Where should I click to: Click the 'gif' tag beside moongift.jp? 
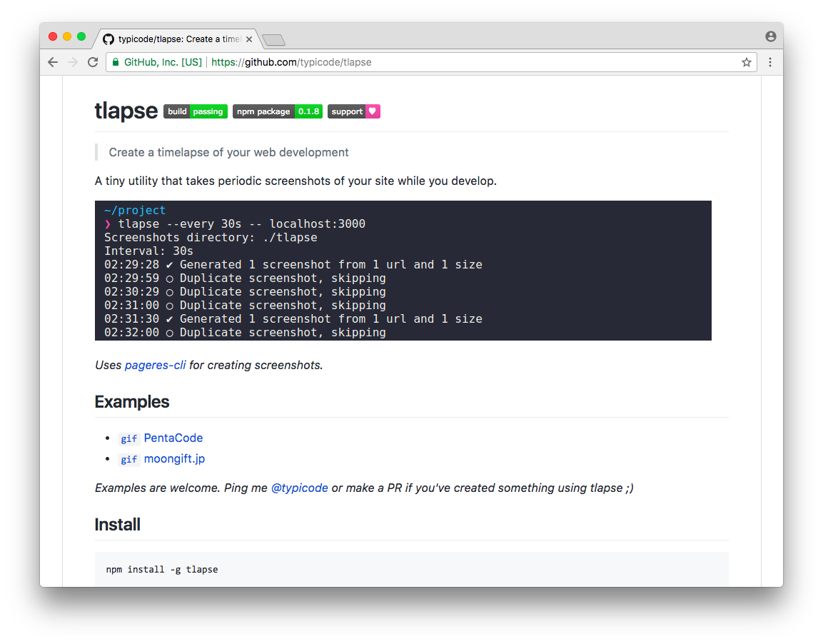[128, 460]
